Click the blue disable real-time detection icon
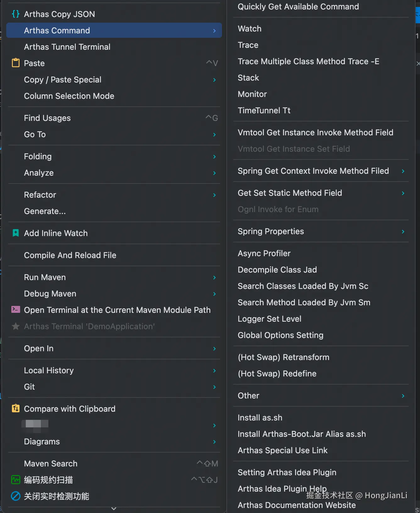The height and width of the screenshot is (513, 420). click(x=15, y=496)
